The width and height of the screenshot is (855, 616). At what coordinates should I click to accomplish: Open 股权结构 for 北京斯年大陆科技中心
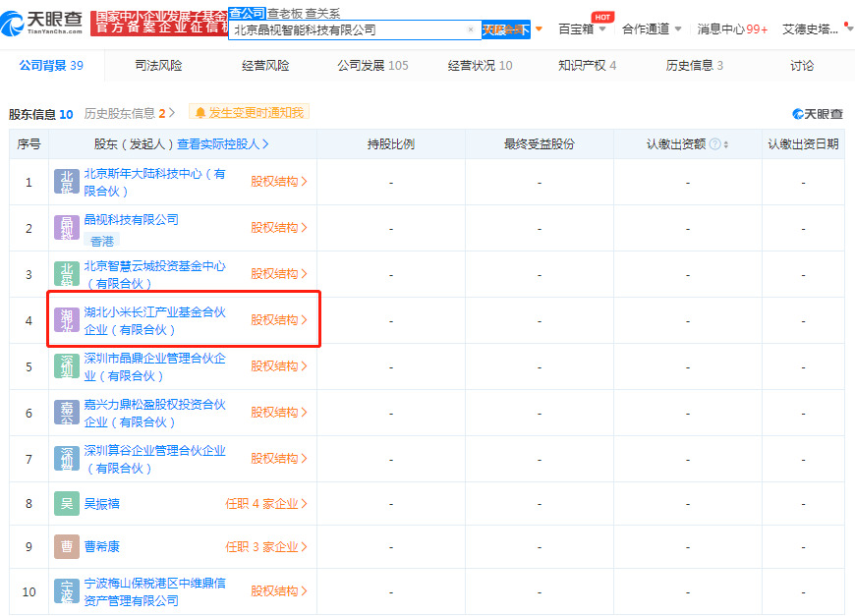click(279, 182)
